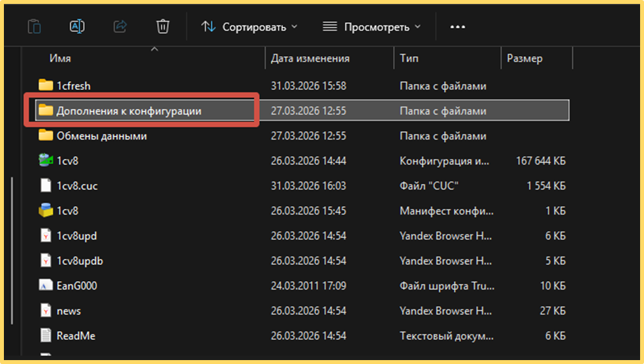644x364 pixels.
Task: Click the file name EanG000
Action: click(x=77, y=286)
